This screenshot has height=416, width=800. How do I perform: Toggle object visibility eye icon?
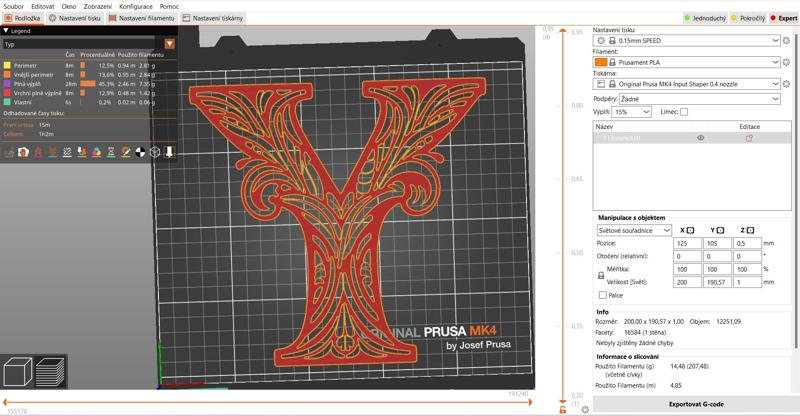click(x=701, y=138)
